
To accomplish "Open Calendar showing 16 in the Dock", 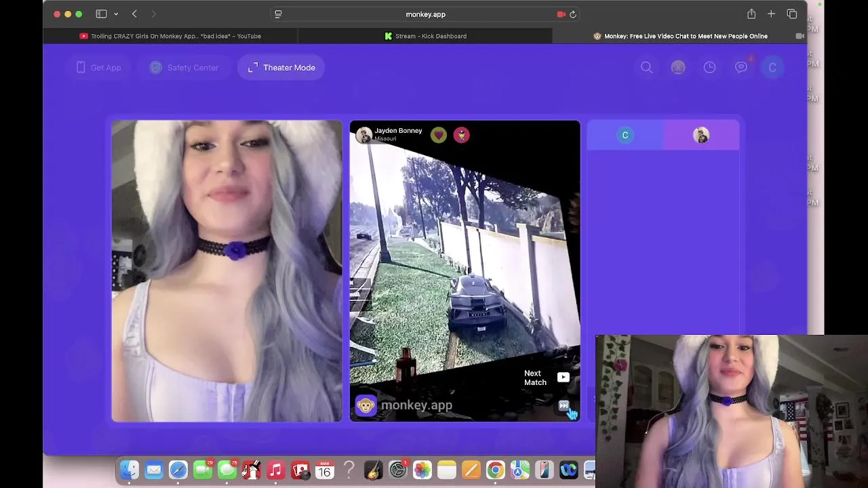I will [324, 470].
